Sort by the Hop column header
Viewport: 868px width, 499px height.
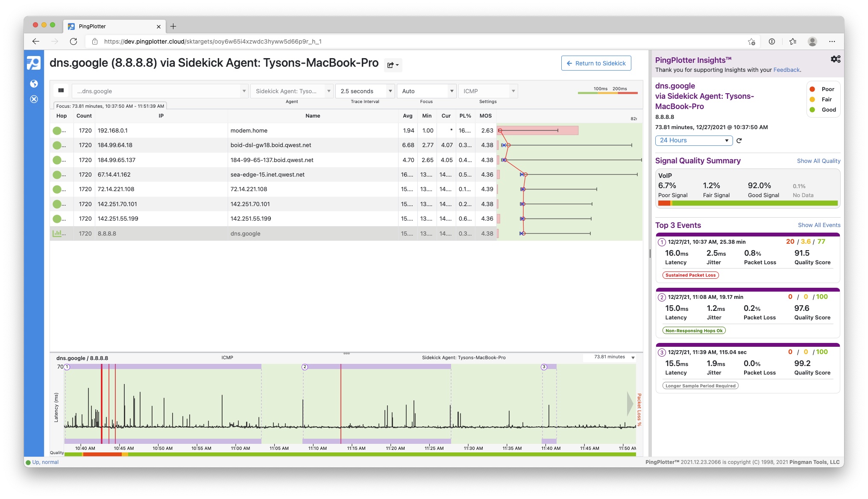(62, 116)
